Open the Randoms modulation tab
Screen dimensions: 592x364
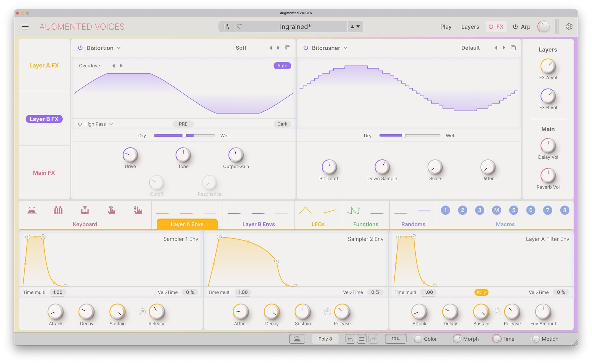click(x=413, y=224)
